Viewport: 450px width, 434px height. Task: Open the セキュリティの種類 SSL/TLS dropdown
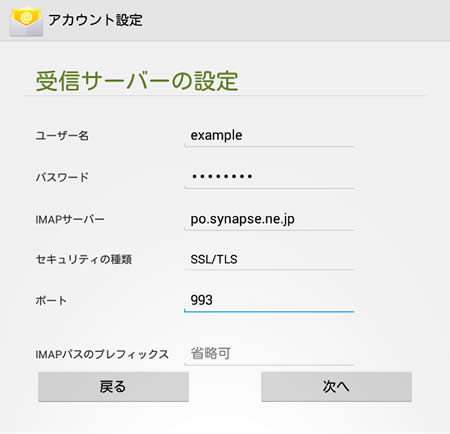(269, 259)
